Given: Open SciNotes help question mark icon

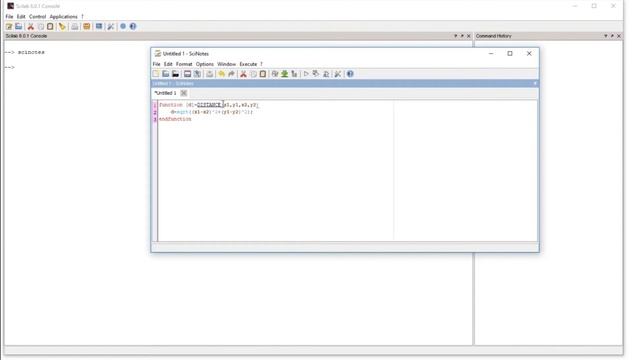Looking at the screenshot, I should tap(350, 74).
